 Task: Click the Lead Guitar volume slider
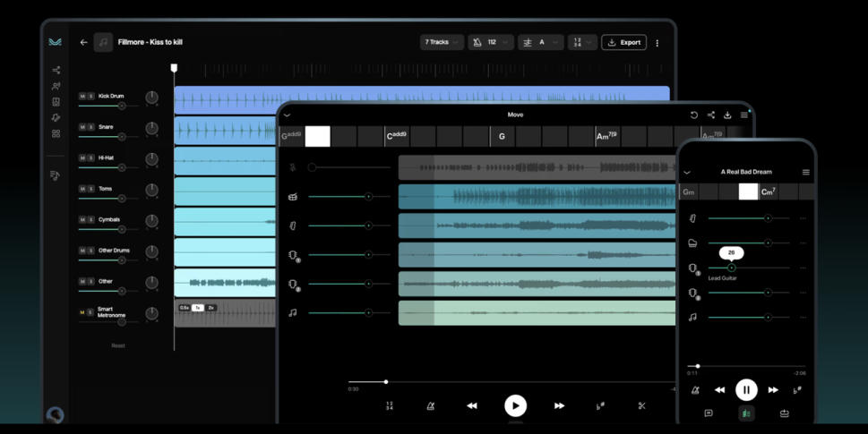[732, 268]
